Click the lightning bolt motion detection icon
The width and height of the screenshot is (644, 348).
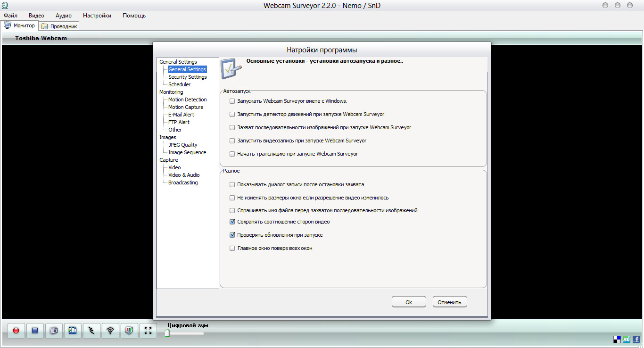pyautogui.click(x=91, y=331)
